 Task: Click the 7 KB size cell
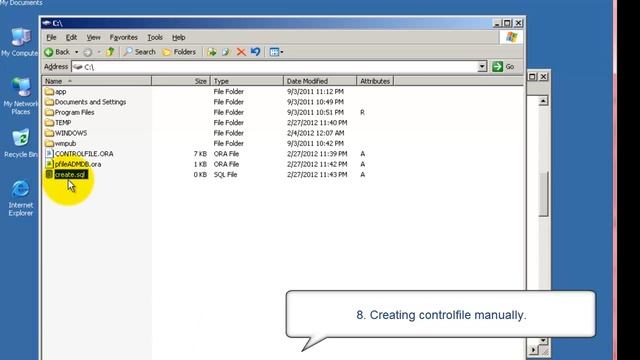click(x=200, y=154)
